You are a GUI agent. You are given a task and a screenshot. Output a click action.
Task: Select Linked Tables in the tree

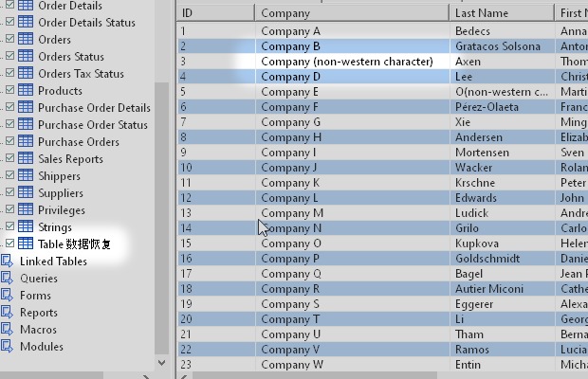click(53, 262)
